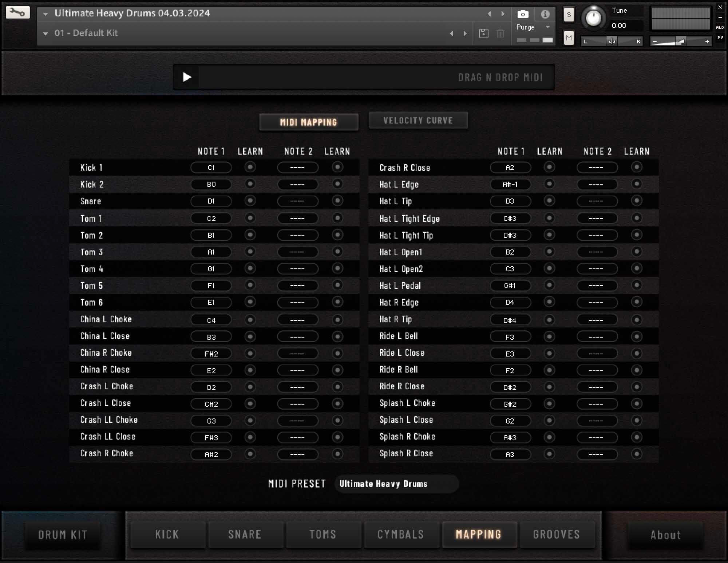Image resolution: width=728 pixels, height=563 pixels.
Task: Adjust the volume slider
Action: 680,41
